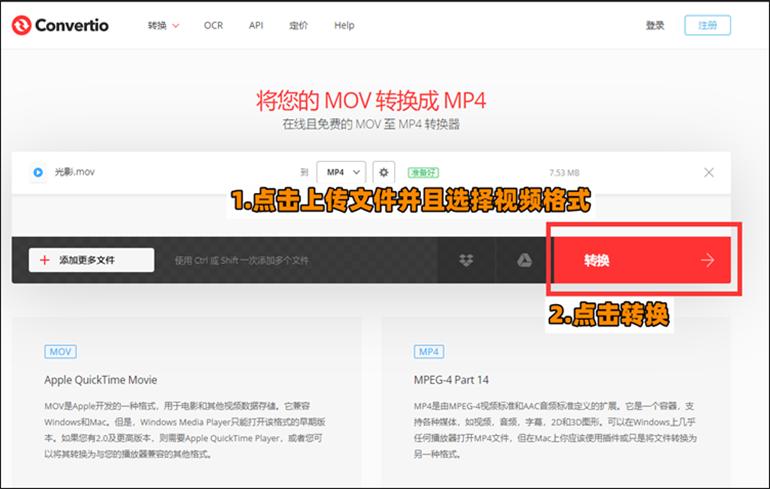The width and height of the screenshot is (770, 489).
Task: Open the MP4 output format dropdown
Action: [341, 172]
